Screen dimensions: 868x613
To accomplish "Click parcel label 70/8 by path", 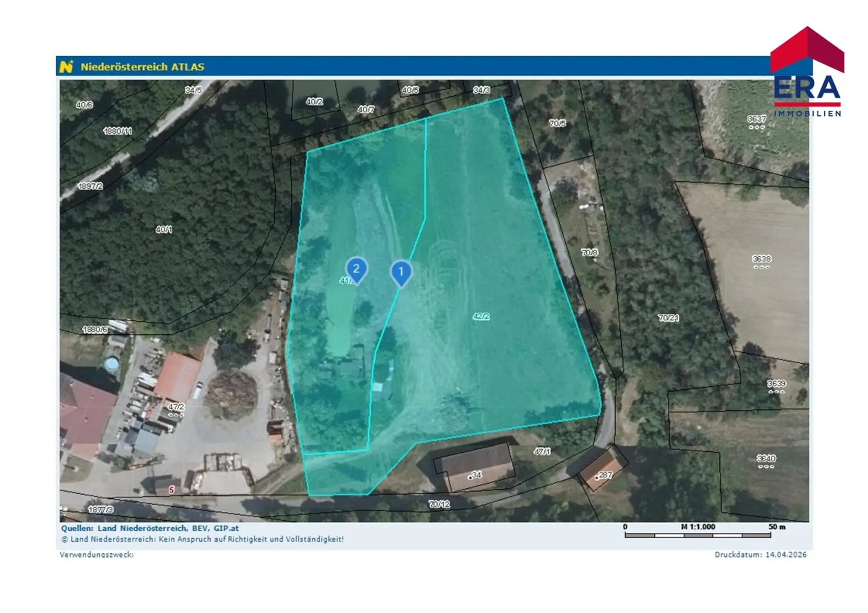I will (x=590, y=253).
